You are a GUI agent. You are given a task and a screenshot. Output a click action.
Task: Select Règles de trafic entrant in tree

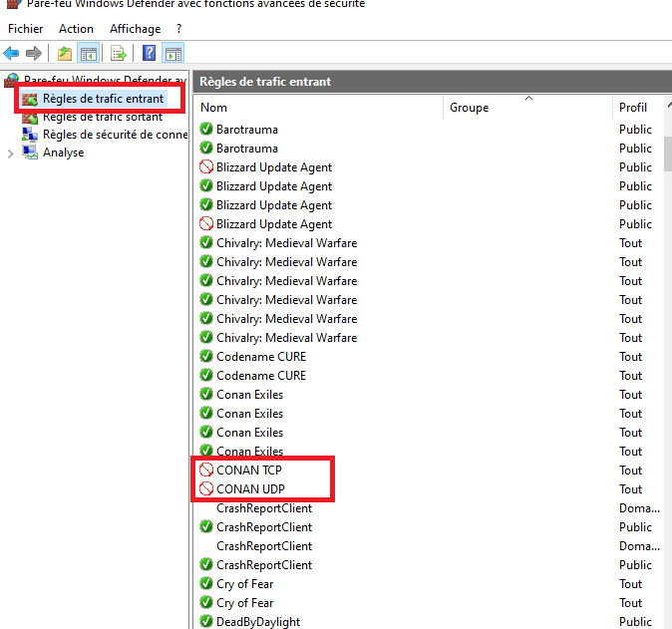click(x=103, y=99)
